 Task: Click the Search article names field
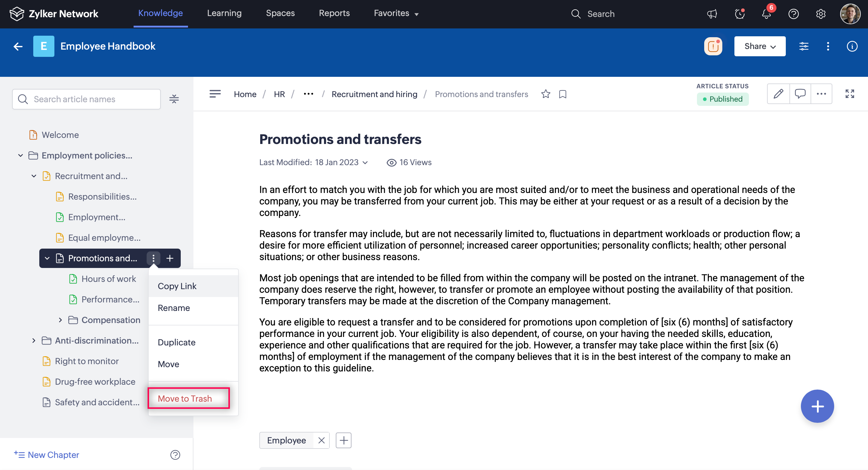(x=91, y=99)
